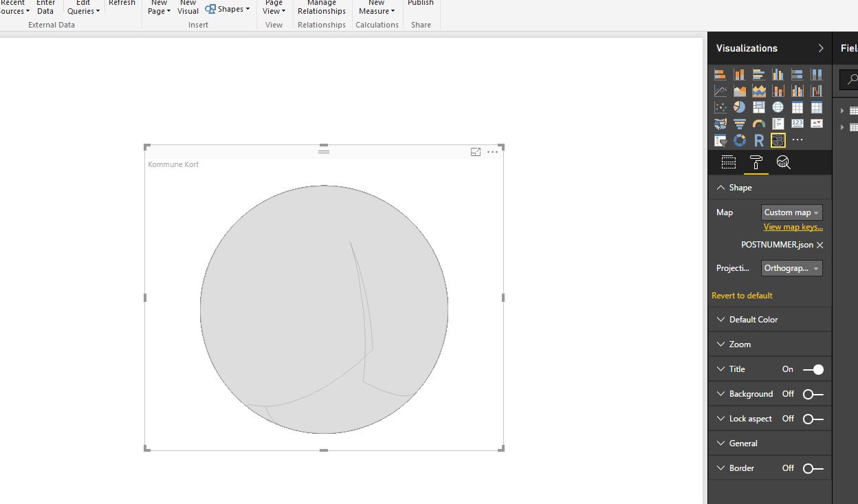Turn off the Title toggle
This screenshot has width=858, height=504.
pyautogui.click(x=813, y=369)
